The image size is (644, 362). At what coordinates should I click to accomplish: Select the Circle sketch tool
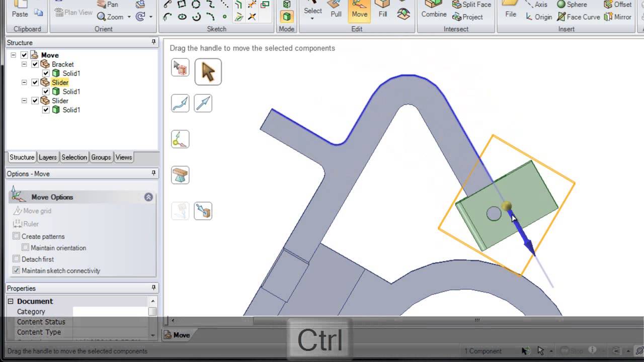pyautogui.click(x=196, y=5)
